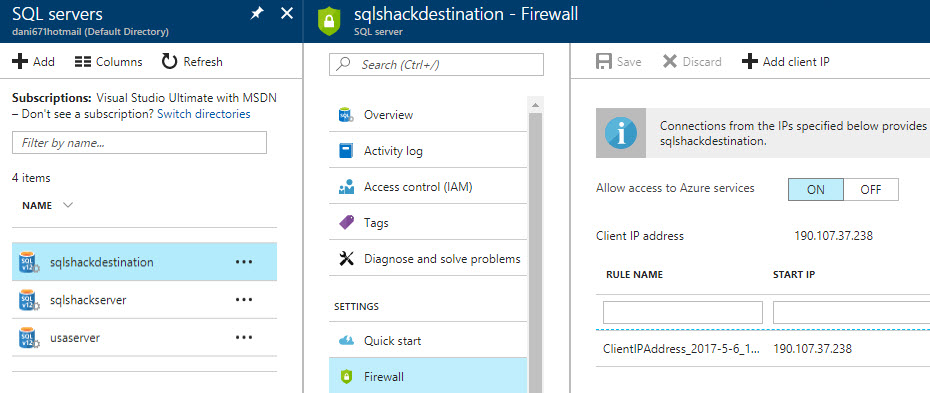
Task: Select the Firewall settings item
Action: tap(428, 376)
